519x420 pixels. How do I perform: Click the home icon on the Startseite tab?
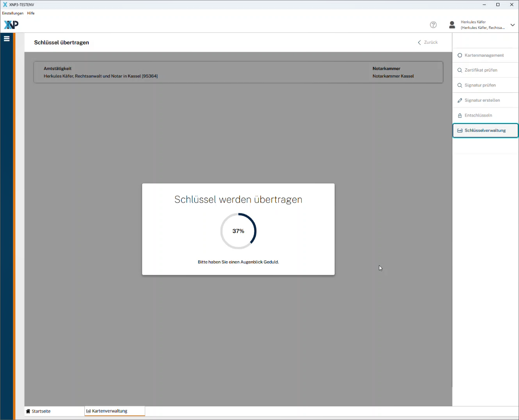pos(28,411)
